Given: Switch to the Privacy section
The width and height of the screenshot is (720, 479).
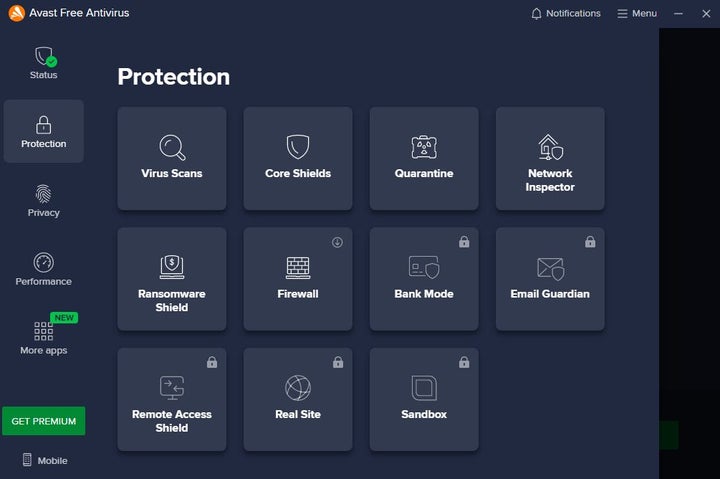Looking at the screenshot, I should click(43, 200).
